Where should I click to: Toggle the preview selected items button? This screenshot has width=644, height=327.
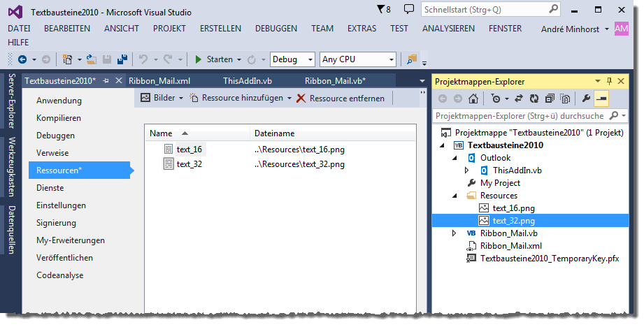[601, 99]
